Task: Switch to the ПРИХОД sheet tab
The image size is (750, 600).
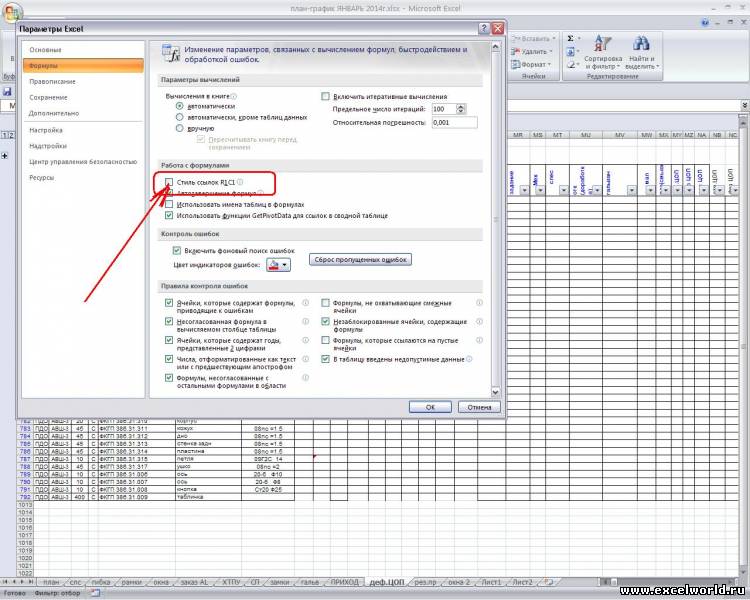Action: pyautogui.click(x=344, y=582)
